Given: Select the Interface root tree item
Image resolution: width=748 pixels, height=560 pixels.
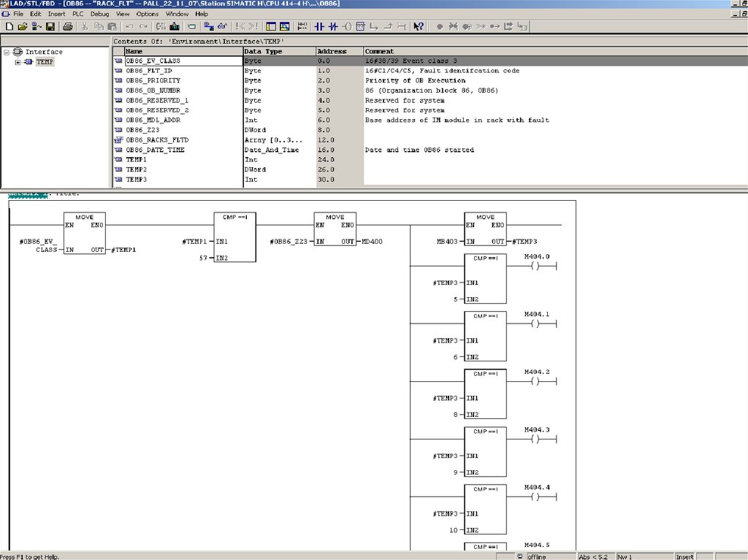Looking at the screenshot, I should (x=43, y=52).
